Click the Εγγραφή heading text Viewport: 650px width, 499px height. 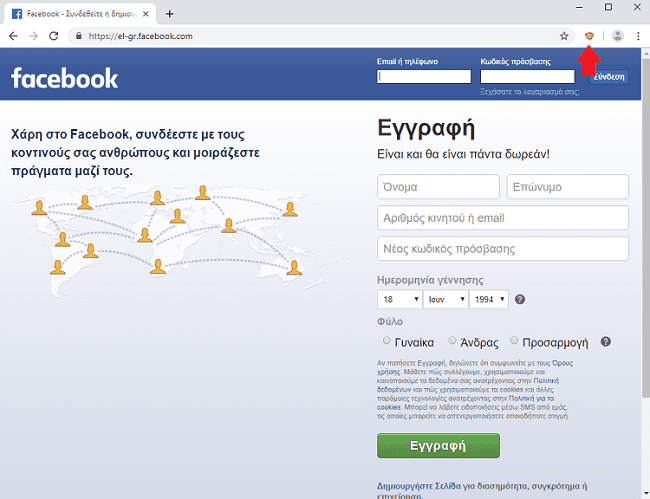pyautogui.click(x=426, y=128)
